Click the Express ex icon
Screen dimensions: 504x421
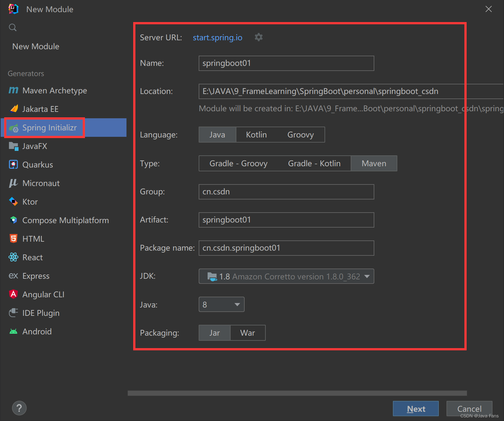click(13, 276)
